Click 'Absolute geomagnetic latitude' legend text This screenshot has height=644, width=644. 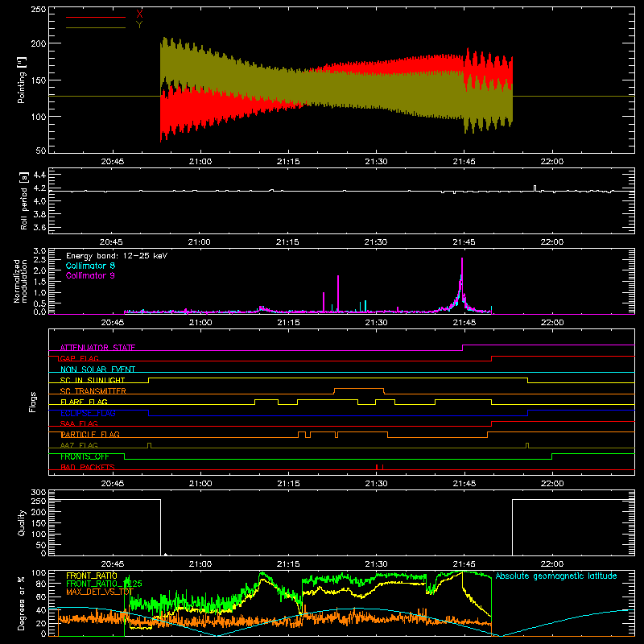tap(556, 576)
